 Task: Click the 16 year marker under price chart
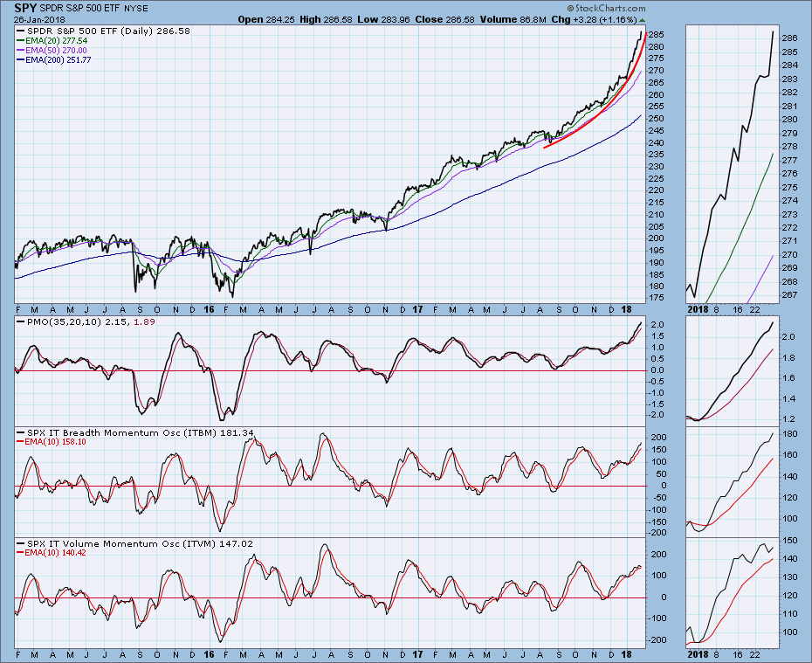(x=209, y=310)
